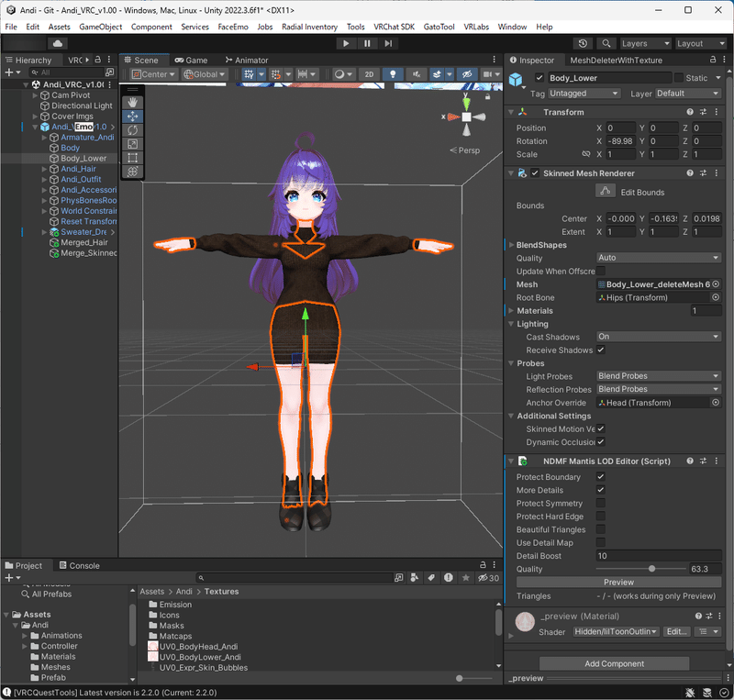Toggle skybox effects visibility icon
734x700 pixels.
[x=437, y=73]
